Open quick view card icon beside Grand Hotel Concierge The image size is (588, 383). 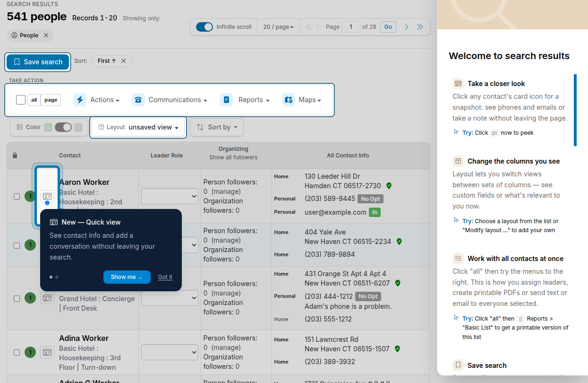[x=47, y=298]
